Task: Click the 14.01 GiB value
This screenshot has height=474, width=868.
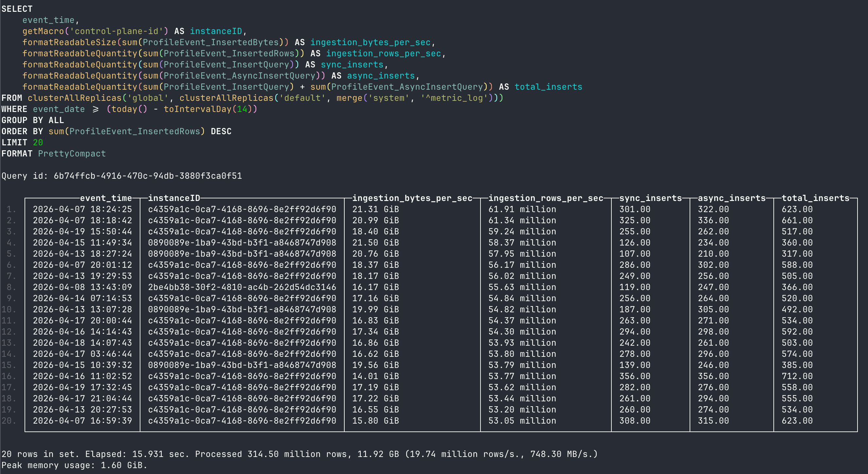Action: 375,376
